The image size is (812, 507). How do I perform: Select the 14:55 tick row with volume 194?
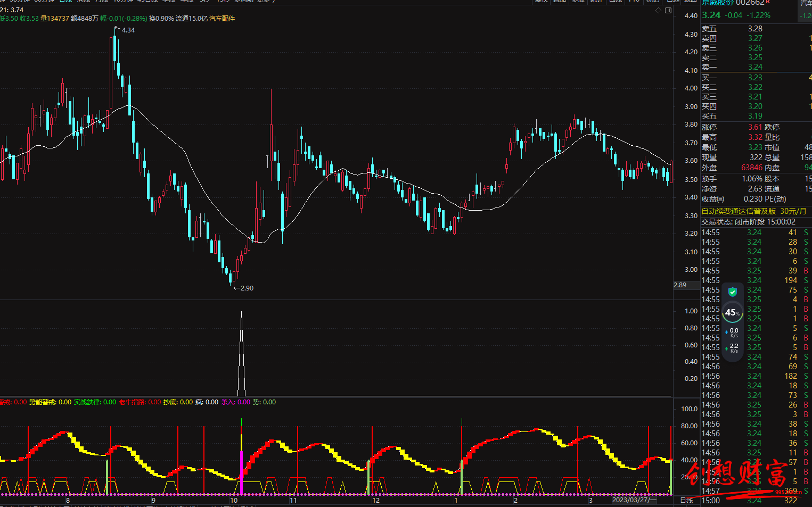(x=756, y=280)
